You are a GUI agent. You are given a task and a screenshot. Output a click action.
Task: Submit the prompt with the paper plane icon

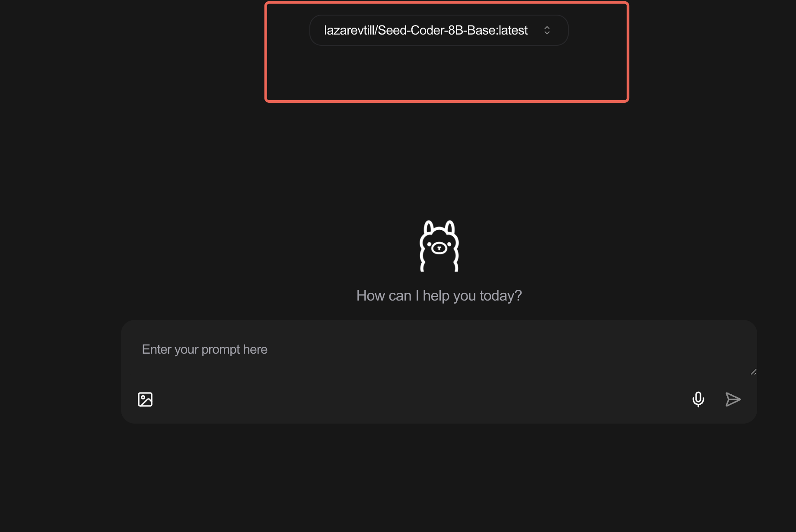coord(733,399)
